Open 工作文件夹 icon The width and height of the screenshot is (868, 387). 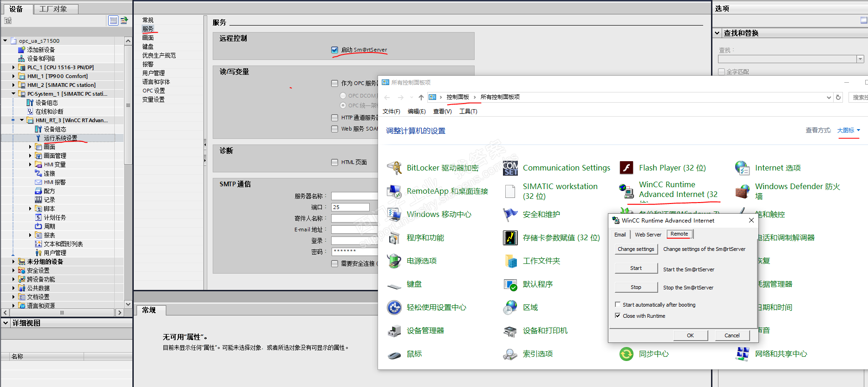[510, 261]
